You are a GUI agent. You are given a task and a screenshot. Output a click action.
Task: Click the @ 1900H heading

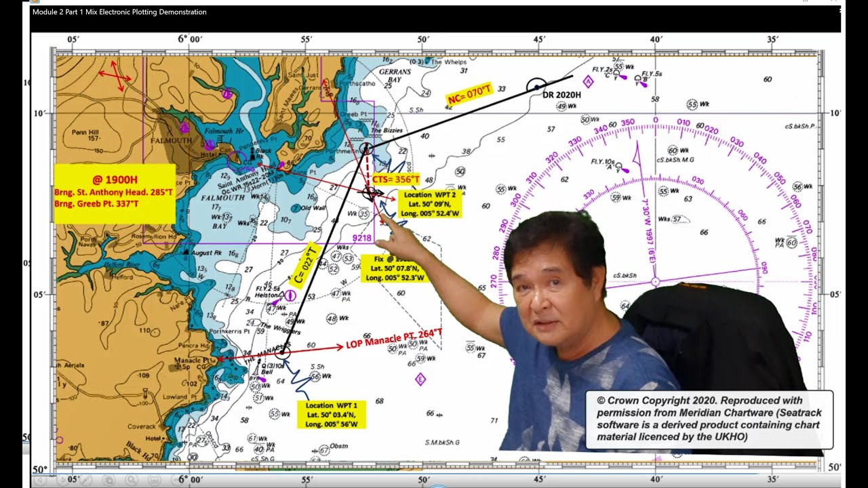pyautogui.click(x=114, y=180)
